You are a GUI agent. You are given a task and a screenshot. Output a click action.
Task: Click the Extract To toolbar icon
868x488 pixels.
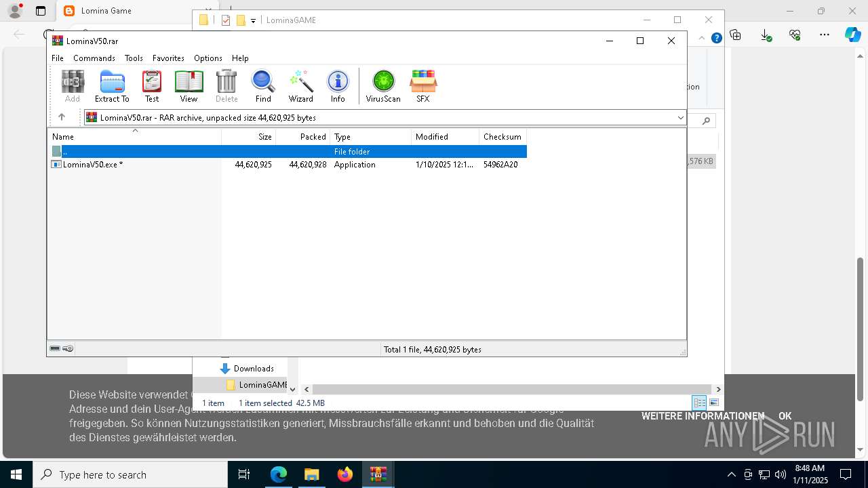coord(112,86)
